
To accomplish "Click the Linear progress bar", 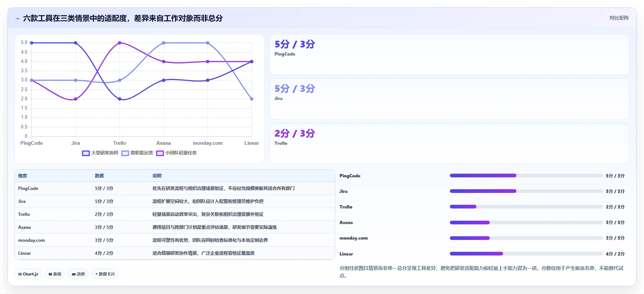I will pyautogui.click(x=526, y=254).
